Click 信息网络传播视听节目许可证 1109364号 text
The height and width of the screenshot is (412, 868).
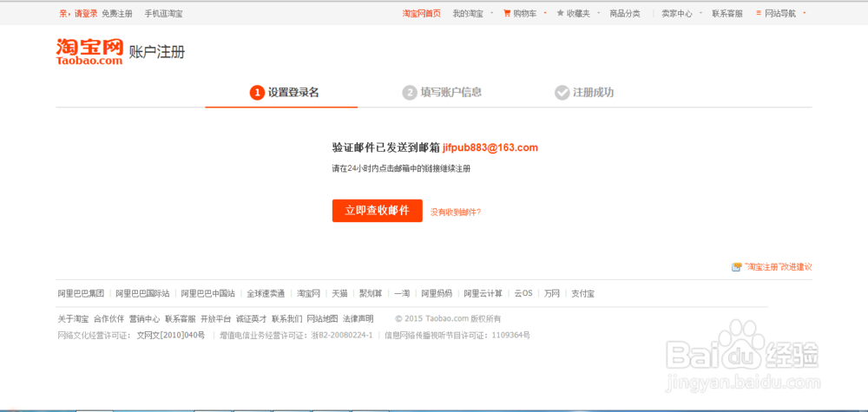pyautogui.click(x=457, y=335)
